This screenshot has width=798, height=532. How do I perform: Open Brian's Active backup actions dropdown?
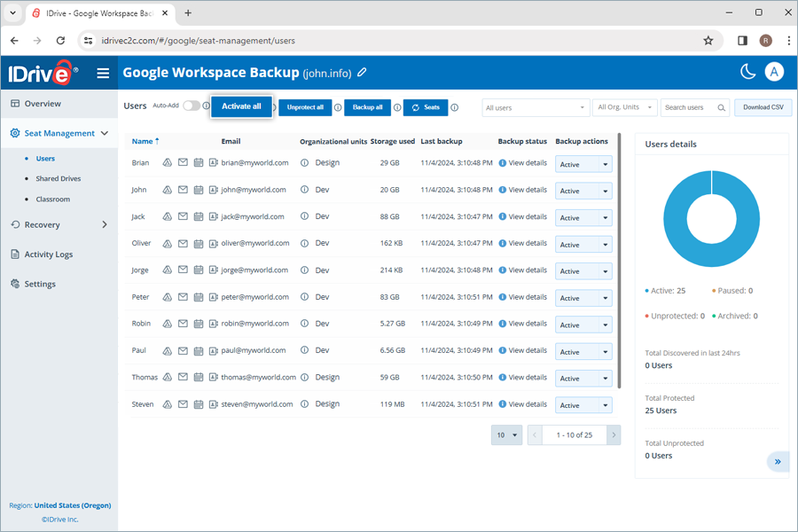pos(583,163)
